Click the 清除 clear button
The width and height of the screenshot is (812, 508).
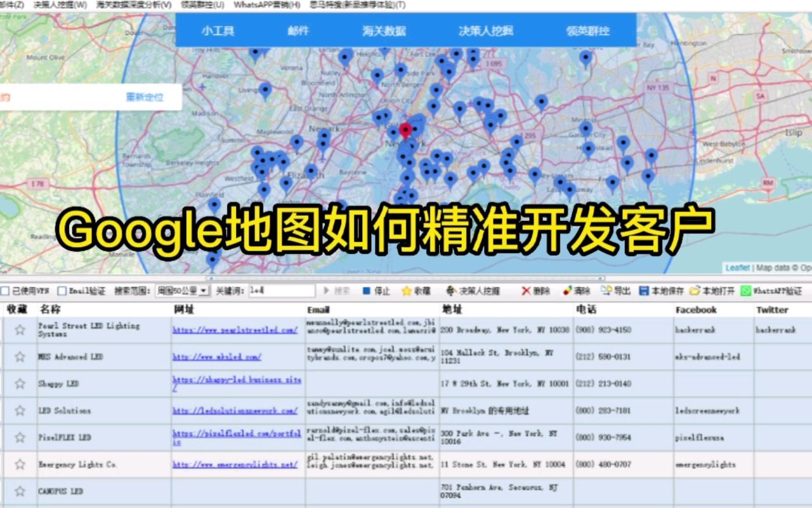point(577,291)
